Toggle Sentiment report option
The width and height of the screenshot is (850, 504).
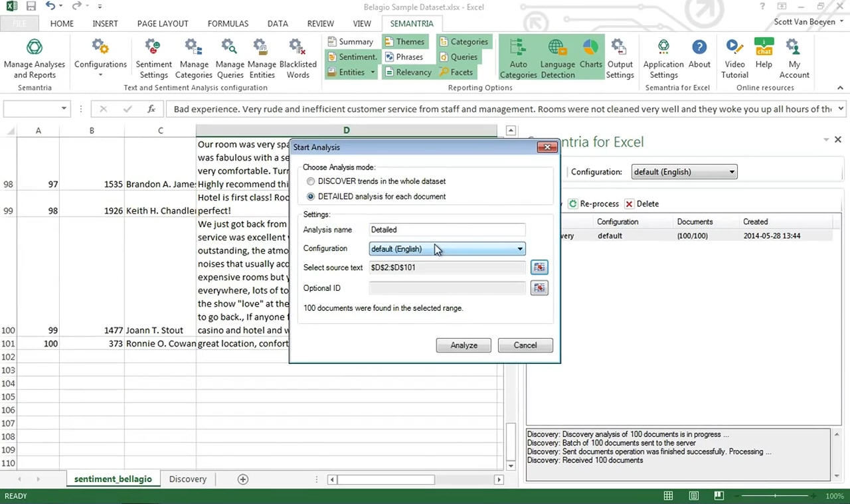coord(352,56)
